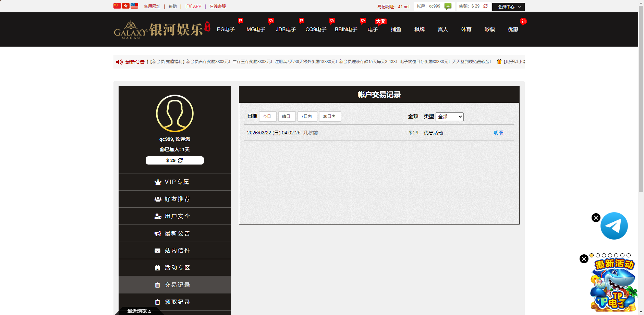Screen dimensions: 644x315
Task: Close the Telegram floating widget
Action: [x=596, y=218]
